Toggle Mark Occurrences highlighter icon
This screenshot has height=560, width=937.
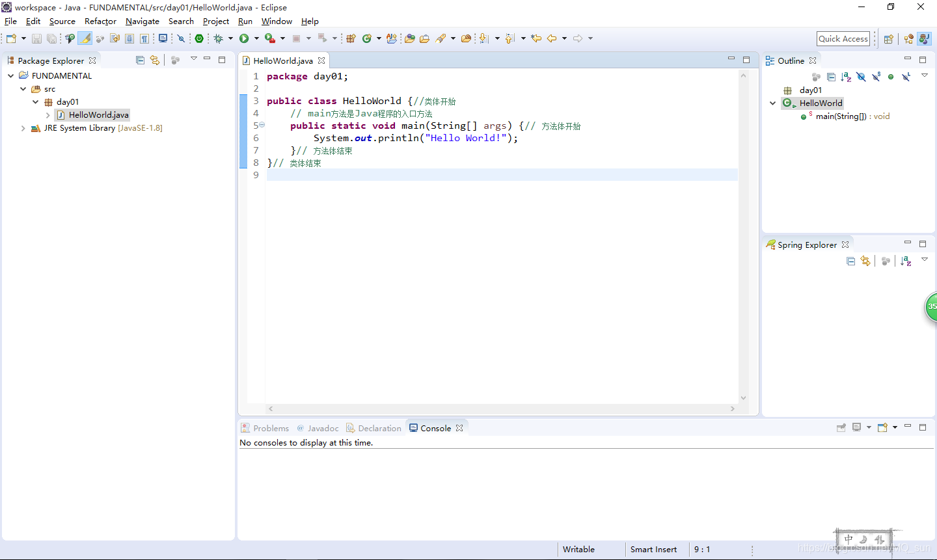click(x=85, y=38)
